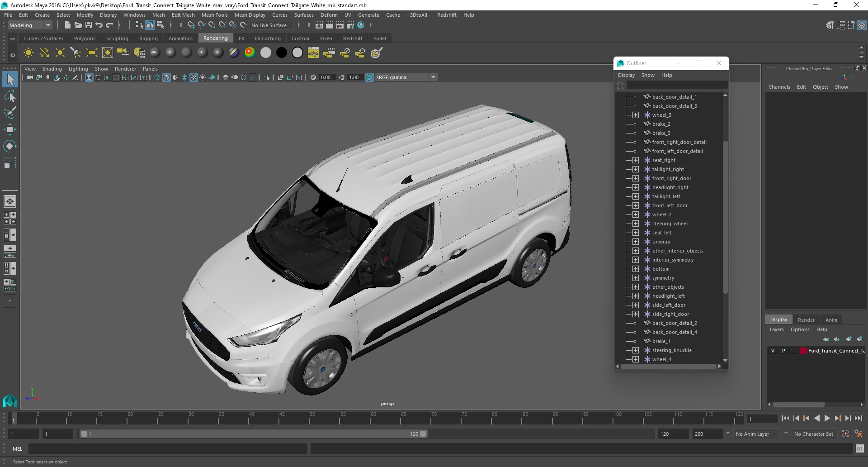The height and width of the screenshot is (467, 868).
Task: Switch to the Rigging shelf tab
Action: pyautogui.click(x=148, y=38)
